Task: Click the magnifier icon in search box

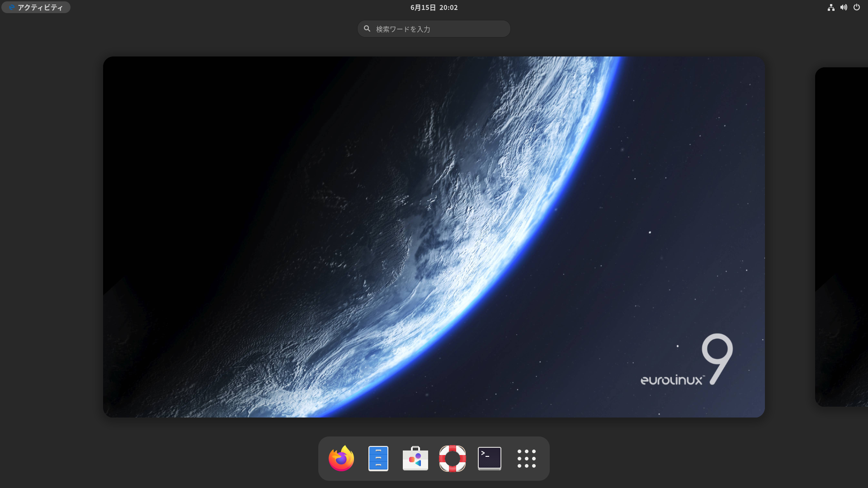Action: pyautogui.click(x=367, y=28)
